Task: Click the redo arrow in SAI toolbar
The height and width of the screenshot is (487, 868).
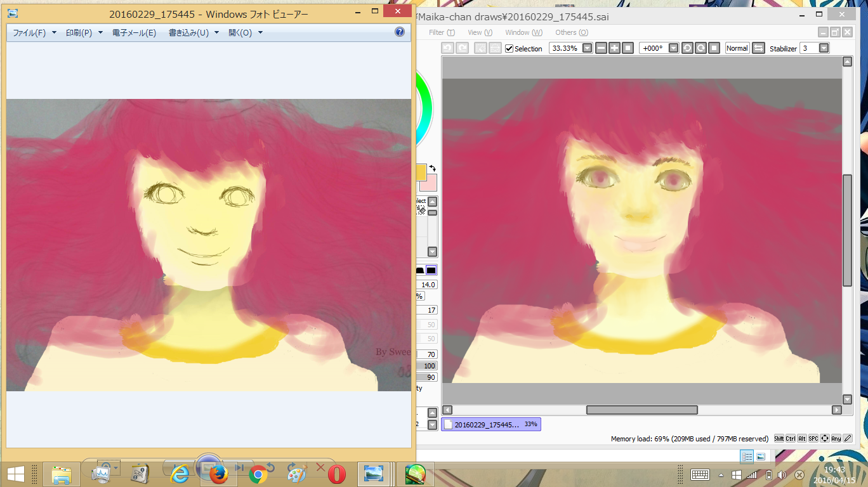Action: point(463,48)
